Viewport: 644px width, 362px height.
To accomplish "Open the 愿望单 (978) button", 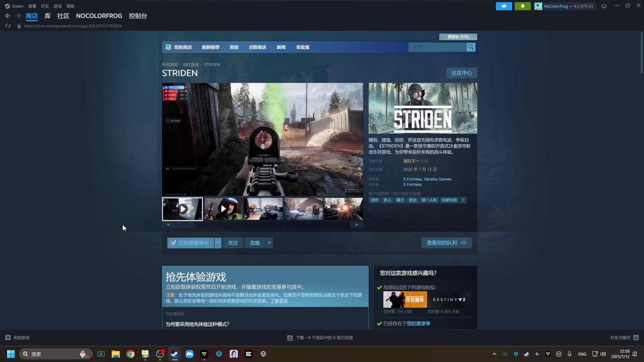I will click(x=458, y=37).
